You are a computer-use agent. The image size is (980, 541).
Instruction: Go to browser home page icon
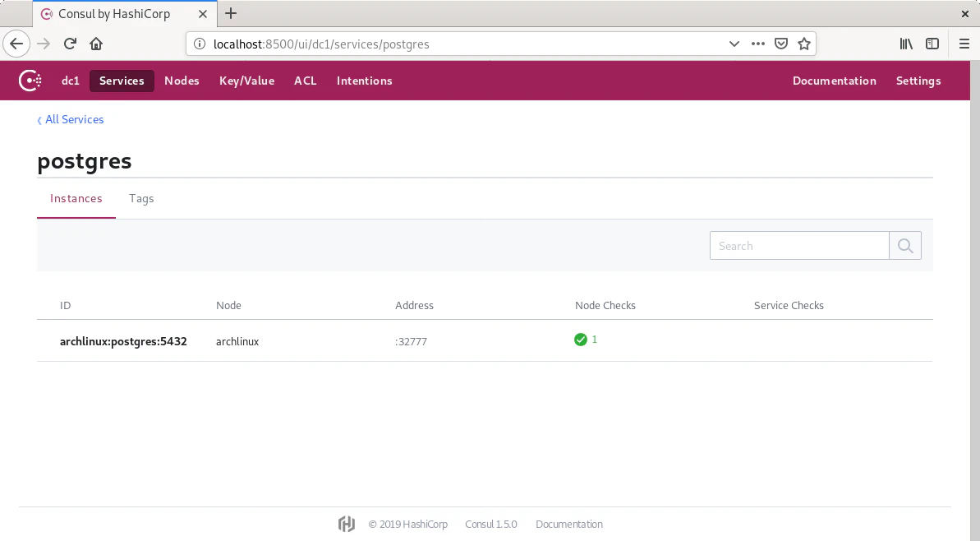pyautogui.click(x=96, y=44)
